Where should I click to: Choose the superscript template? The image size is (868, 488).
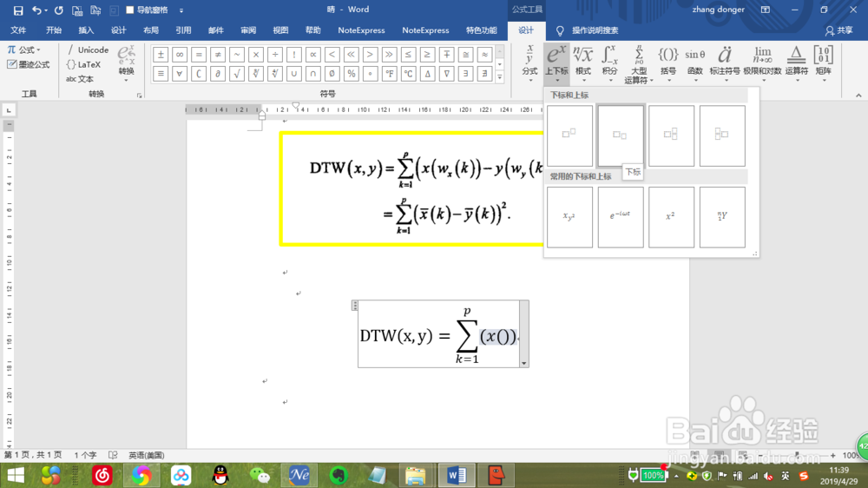(569, 135)
